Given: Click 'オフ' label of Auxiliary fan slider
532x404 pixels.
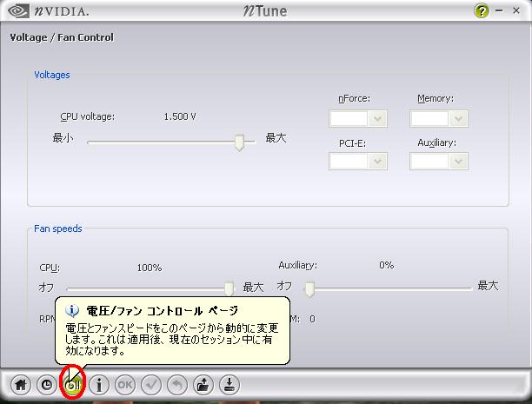Looking at the screenshot, I should coord(284,286).
